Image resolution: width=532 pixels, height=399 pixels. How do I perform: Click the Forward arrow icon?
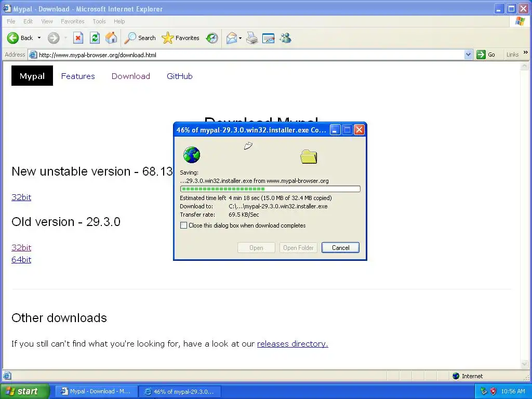pos(54,38)
